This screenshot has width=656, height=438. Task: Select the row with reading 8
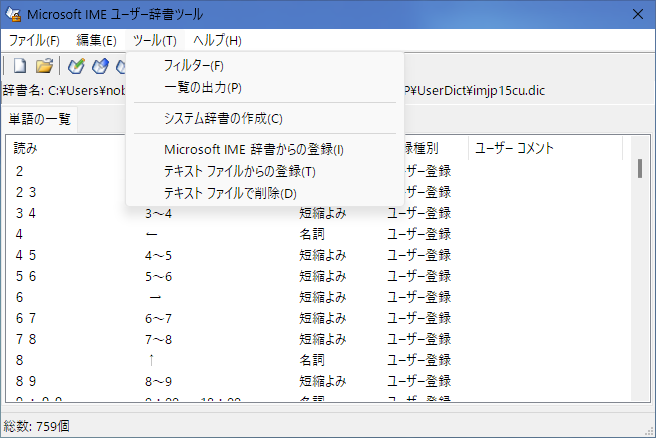(x=319, y=360)
